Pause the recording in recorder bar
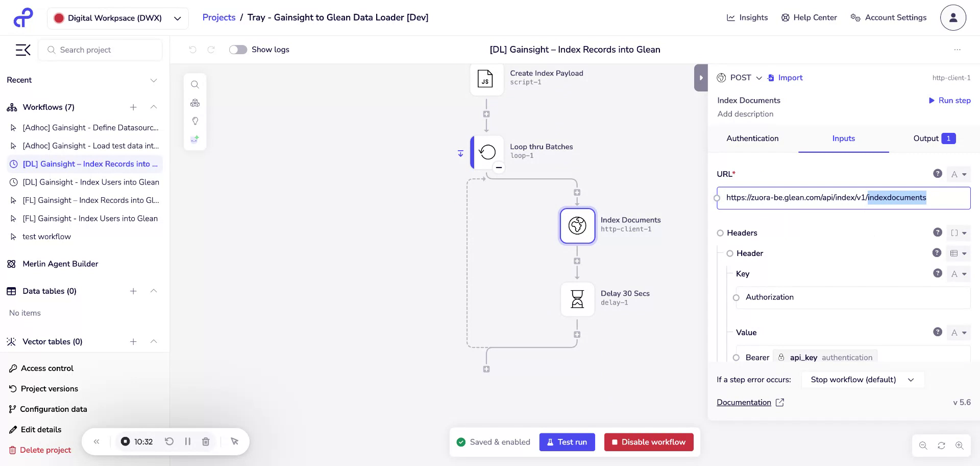The width and height of the screenshot is (980, 466). tap(188, 441)
